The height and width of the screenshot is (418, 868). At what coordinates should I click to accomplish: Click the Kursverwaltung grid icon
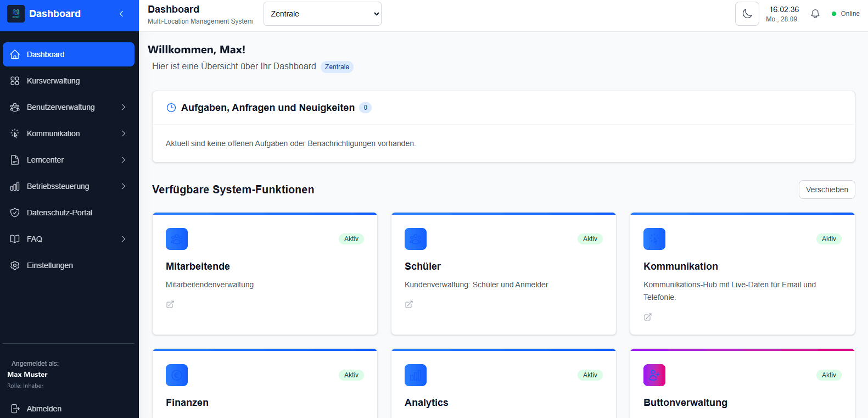coord(15,81)
